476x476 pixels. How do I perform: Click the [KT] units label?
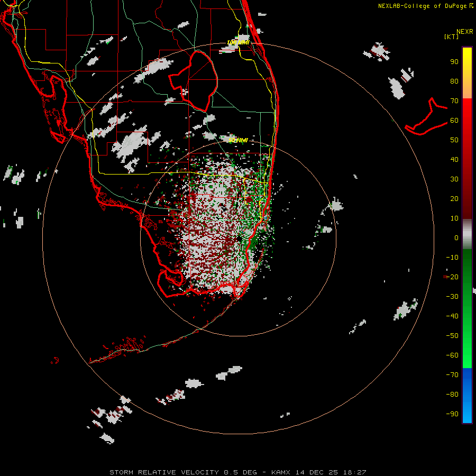(452, 36)
